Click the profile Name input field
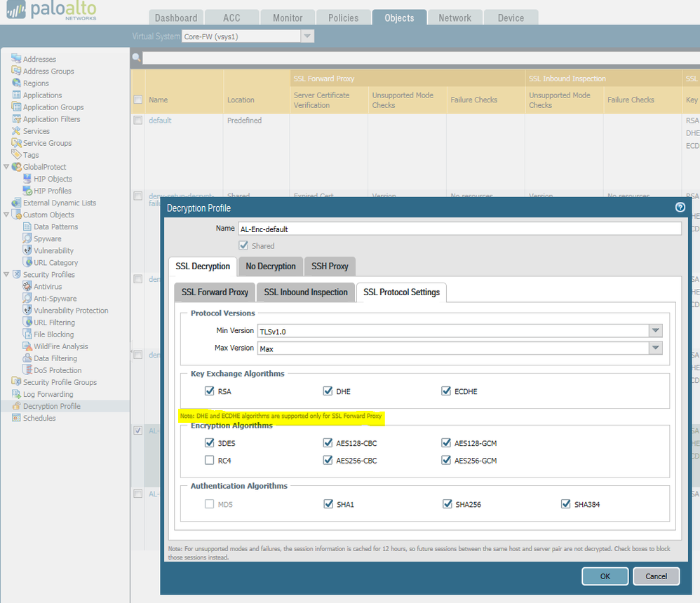700x603 pixels. [459, 229]
